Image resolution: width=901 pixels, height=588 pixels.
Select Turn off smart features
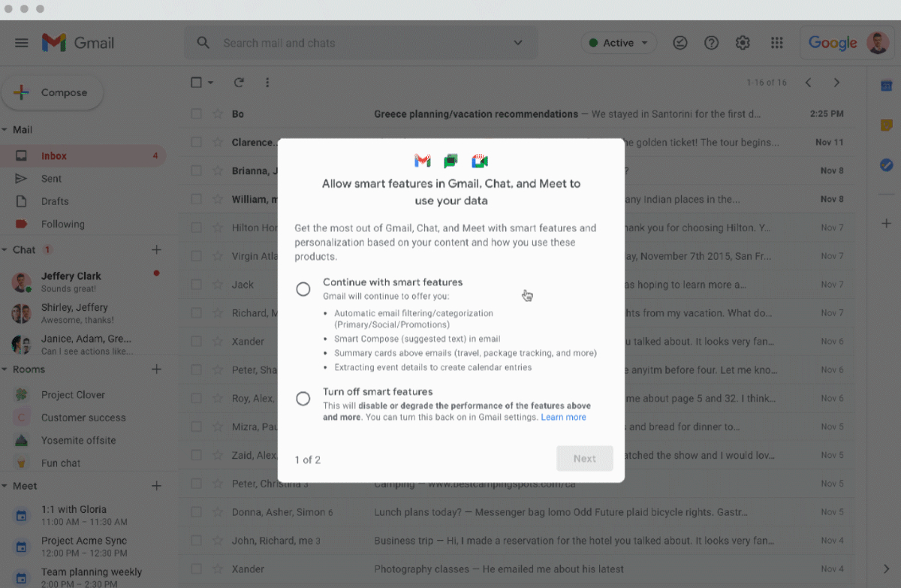[303, 399]
